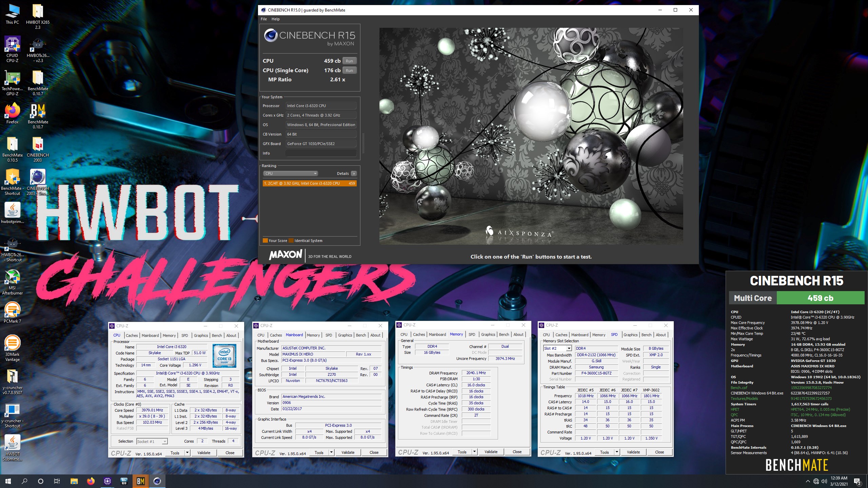Launch hwbotprime Java desktop icon

tap(12, 213)
